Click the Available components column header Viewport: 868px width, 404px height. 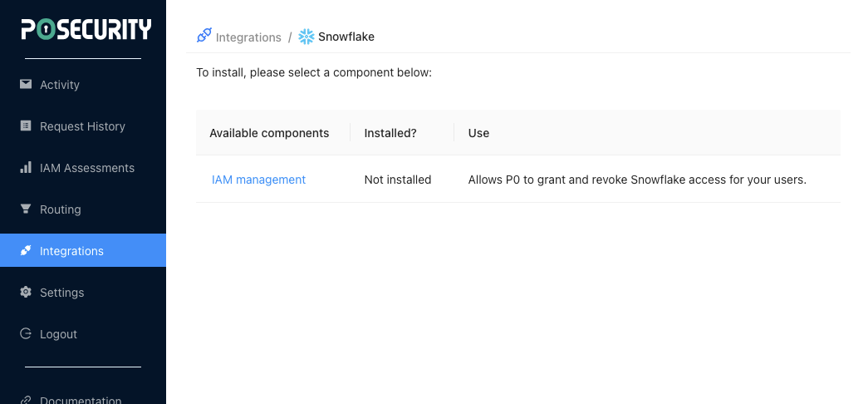269,133
